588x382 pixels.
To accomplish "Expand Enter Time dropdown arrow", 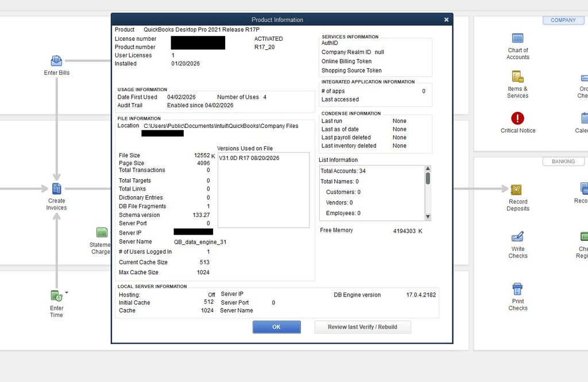I will coord(67,293).
